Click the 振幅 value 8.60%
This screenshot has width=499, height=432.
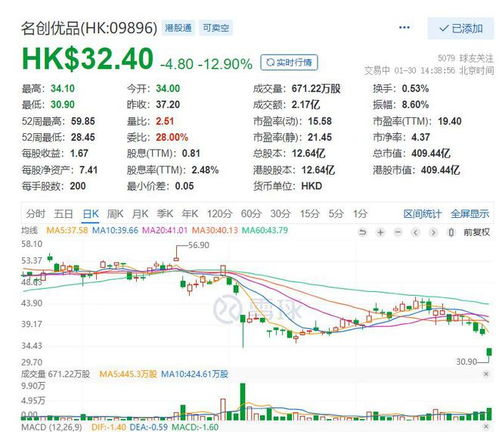pos(415,105)
